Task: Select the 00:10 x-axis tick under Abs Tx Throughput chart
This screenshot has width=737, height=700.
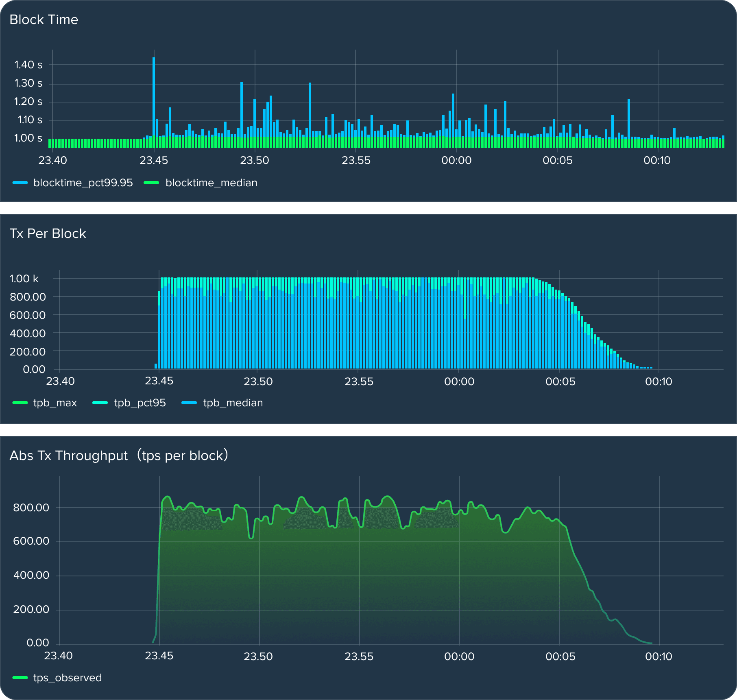Action: coord(659,656)
